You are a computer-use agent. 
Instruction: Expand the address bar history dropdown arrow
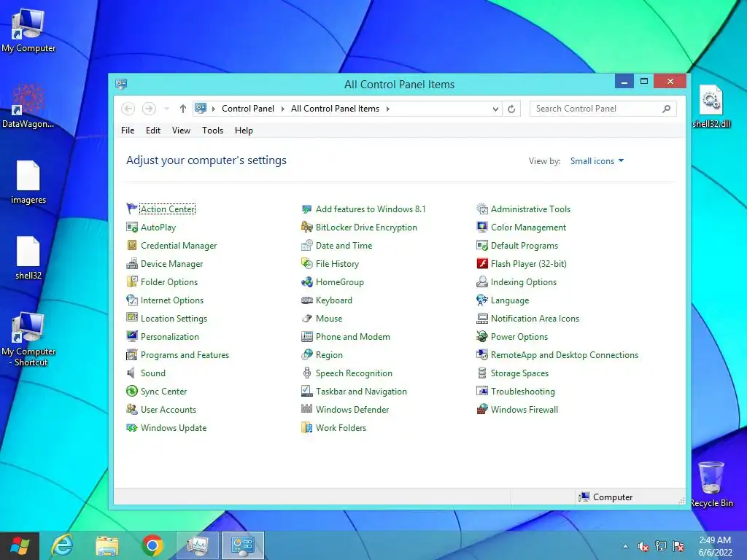(x=495, y=109)
